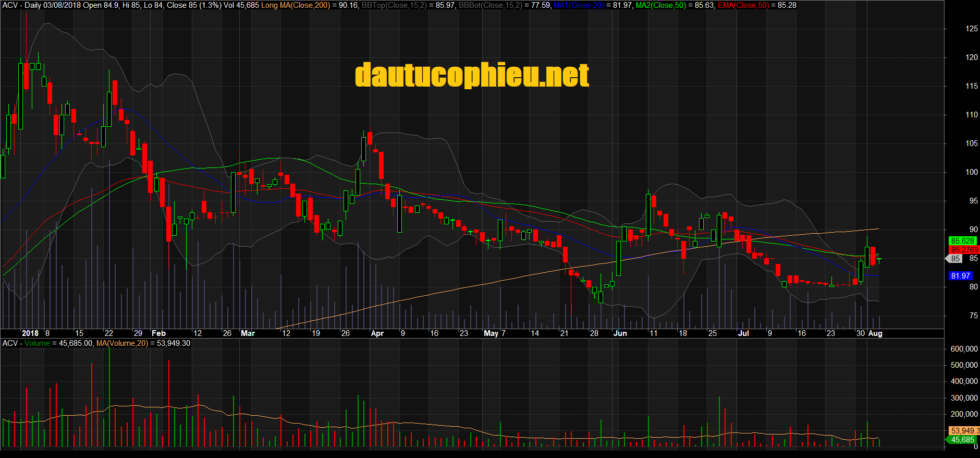
Task: Click the red 85.2769 price tag
Action: pos(964,250)
